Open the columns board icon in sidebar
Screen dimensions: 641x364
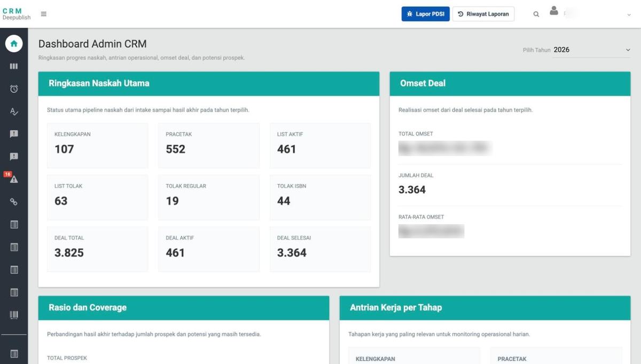coord(14,66)
